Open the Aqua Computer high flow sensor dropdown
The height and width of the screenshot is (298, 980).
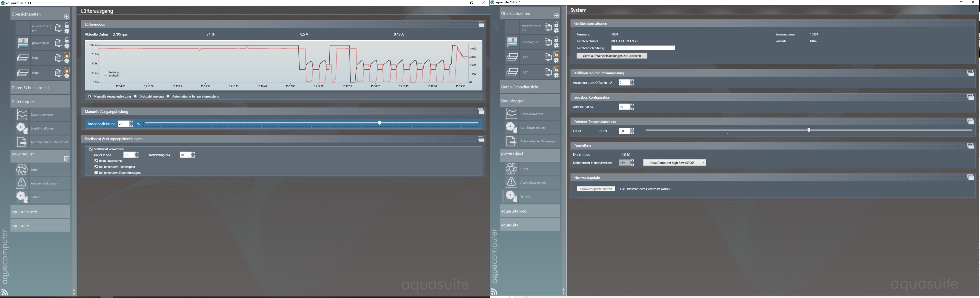click(674, 163)
